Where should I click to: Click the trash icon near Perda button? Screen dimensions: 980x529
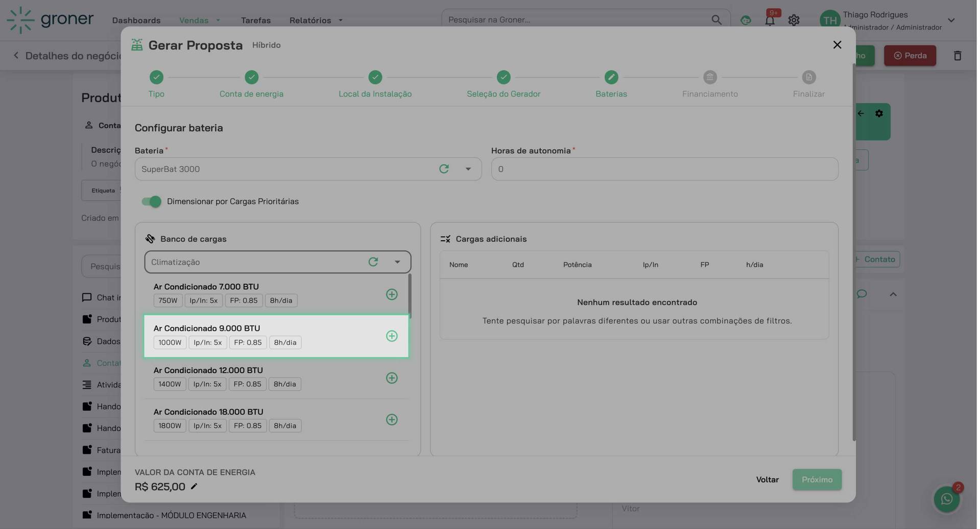pos(957,55)
